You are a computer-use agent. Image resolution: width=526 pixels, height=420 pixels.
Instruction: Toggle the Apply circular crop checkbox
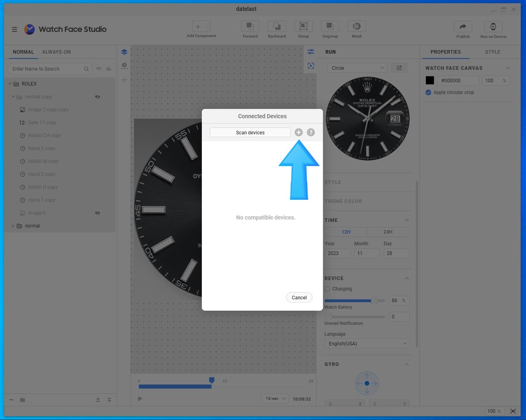point(428,92)
